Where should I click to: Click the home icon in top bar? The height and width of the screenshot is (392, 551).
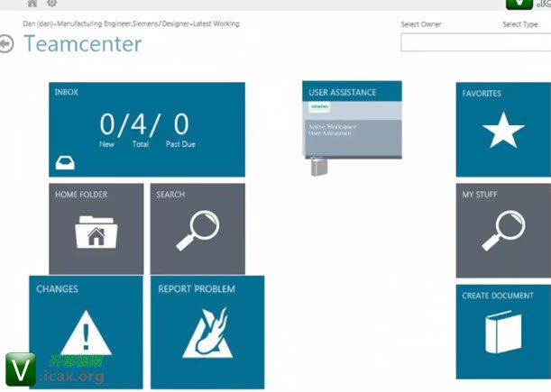[32, 4]
